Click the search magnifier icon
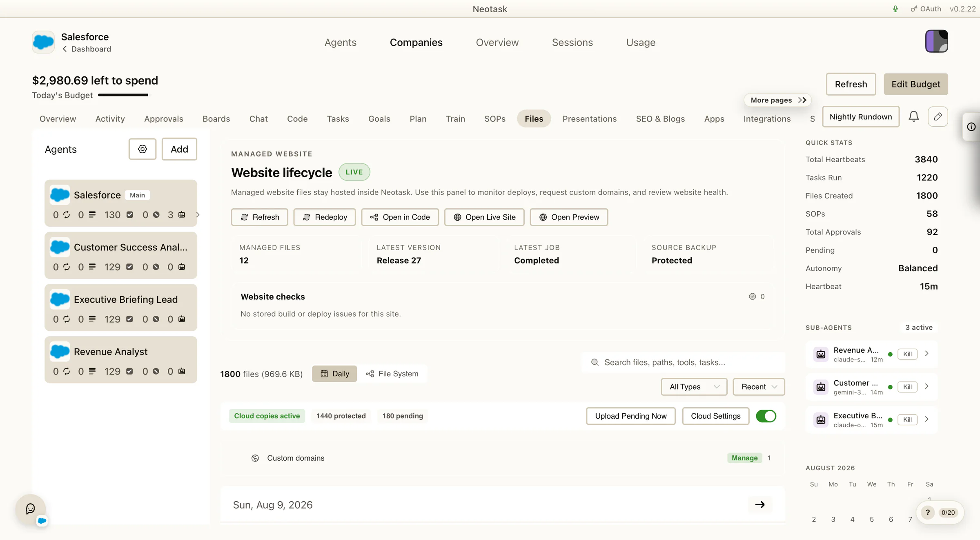Screen dimensions: 980x540 tap(595, 362)
